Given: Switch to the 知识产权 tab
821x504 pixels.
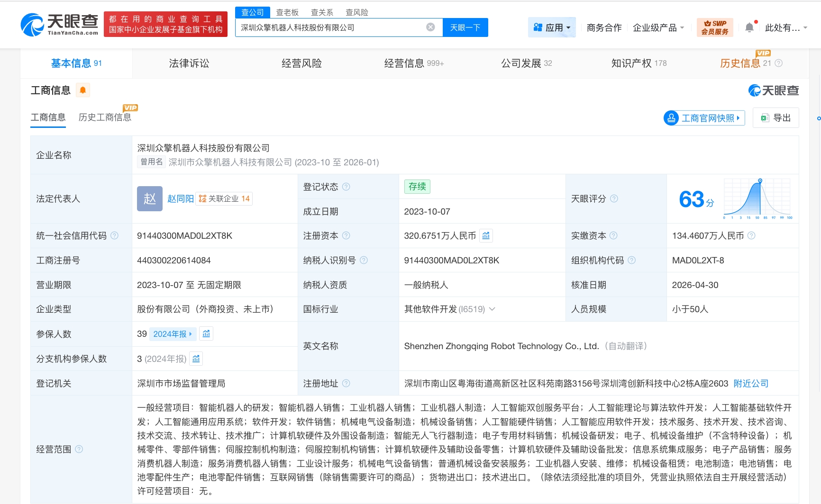Looking at the screenshot, I should pos(639,63).
